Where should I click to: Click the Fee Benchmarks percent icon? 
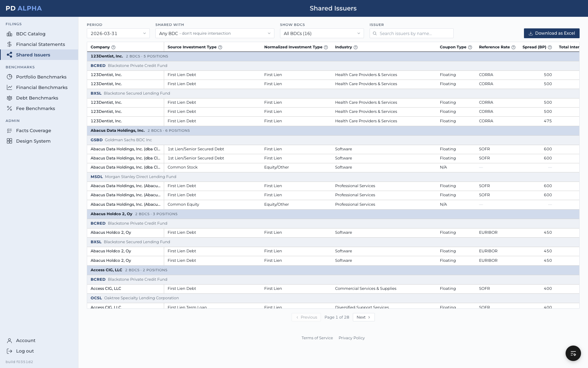(9, 109)
